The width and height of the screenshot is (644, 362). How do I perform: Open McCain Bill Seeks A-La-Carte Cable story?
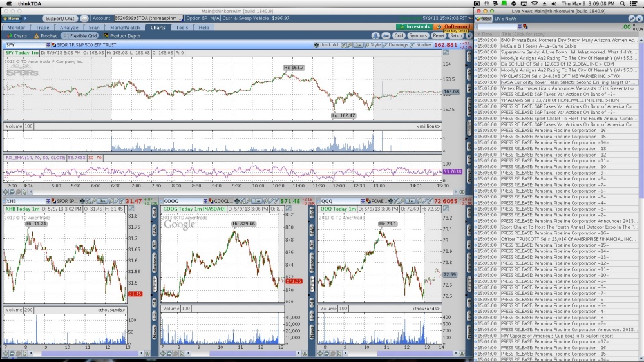click(538, 46)
